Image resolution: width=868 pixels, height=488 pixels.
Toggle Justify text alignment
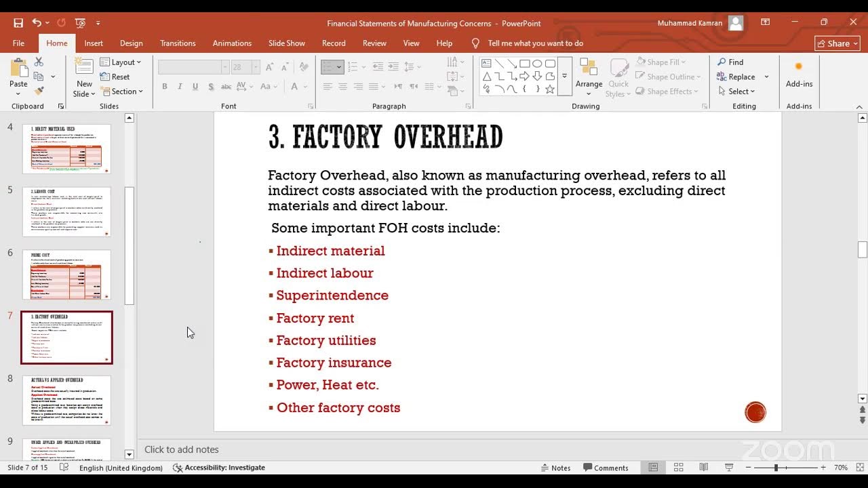(374, 87)
